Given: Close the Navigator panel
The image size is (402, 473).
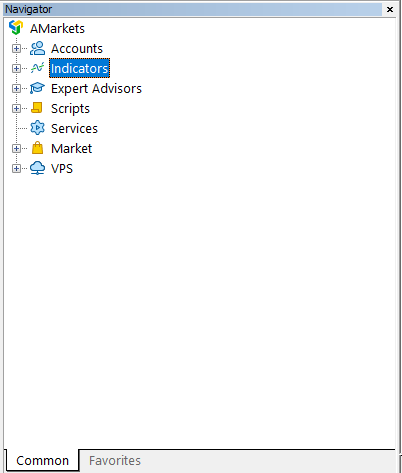Looking at the screenshot, I should [390, 9].
